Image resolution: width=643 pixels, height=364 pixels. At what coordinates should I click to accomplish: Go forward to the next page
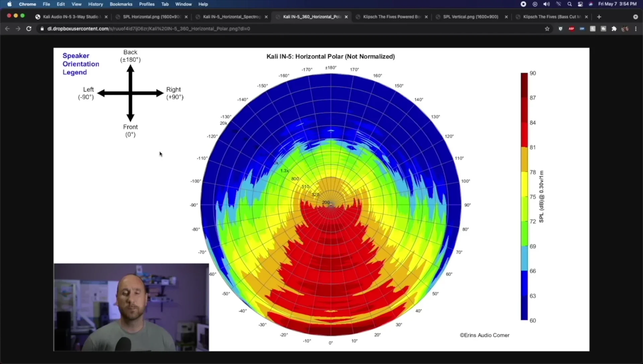pyautogui.click(x=18, y=29)
